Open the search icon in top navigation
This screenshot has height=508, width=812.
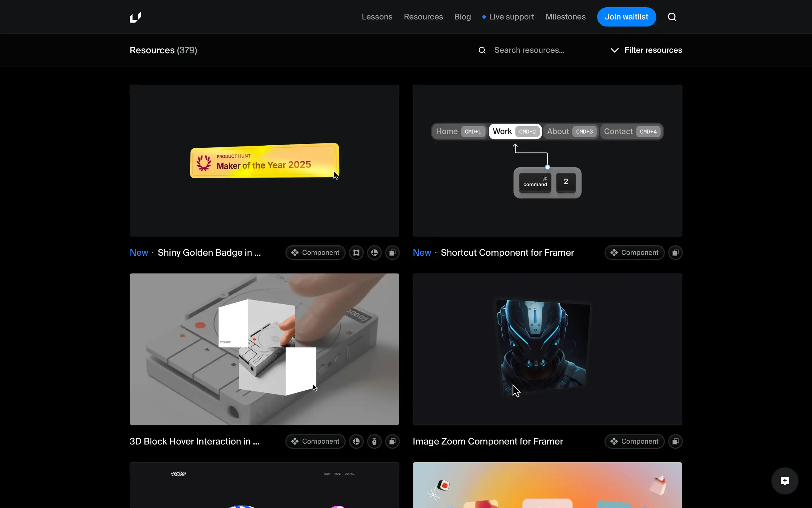point(672,17)
